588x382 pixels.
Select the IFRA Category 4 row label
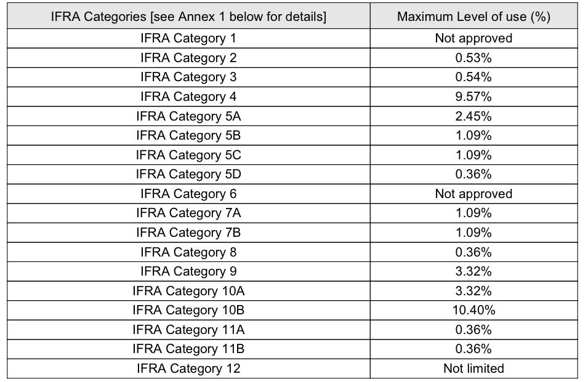click(188, 97)
